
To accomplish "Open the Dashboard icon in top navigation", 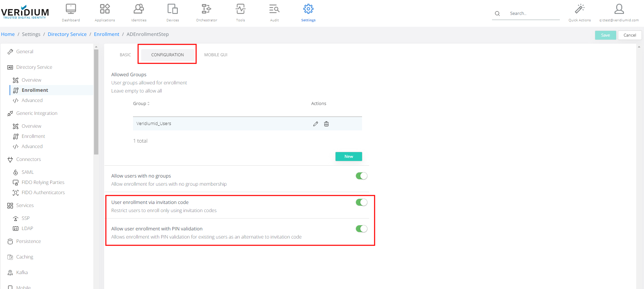I will pos(71,9).
